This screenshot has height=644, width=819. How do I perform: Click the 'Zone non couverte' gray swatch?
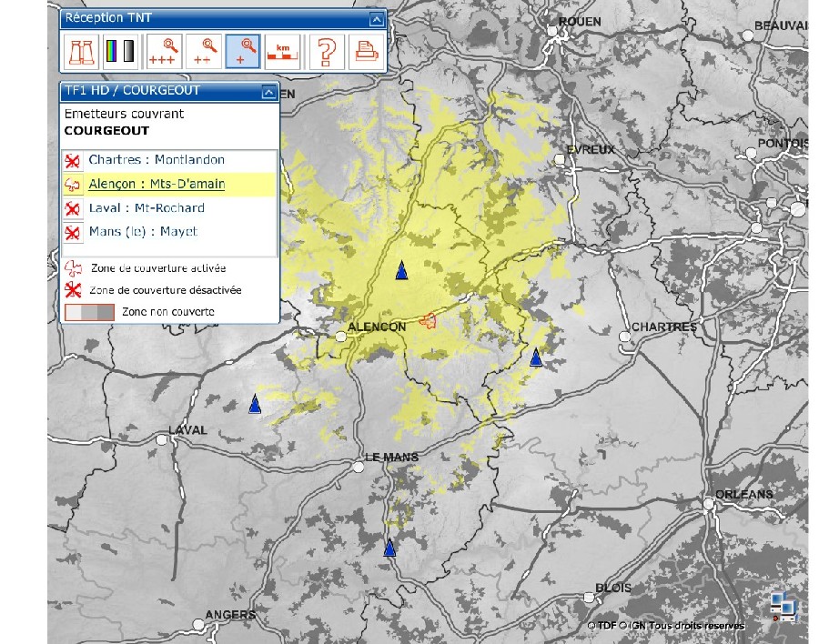pos(89,312)
